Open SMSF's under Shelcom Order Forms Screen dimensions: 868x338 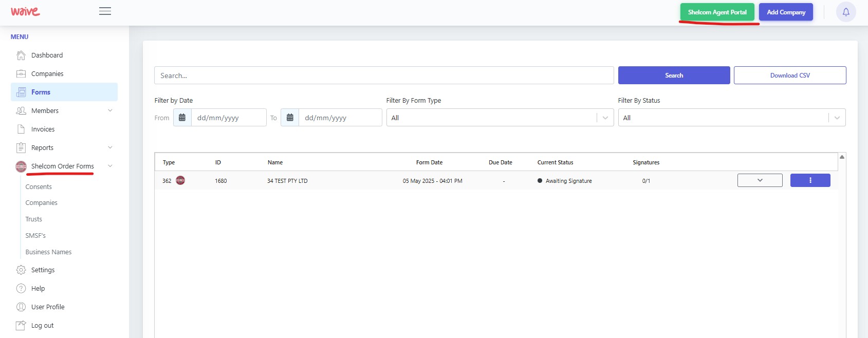pyautogui.click(x=35, y=235)
